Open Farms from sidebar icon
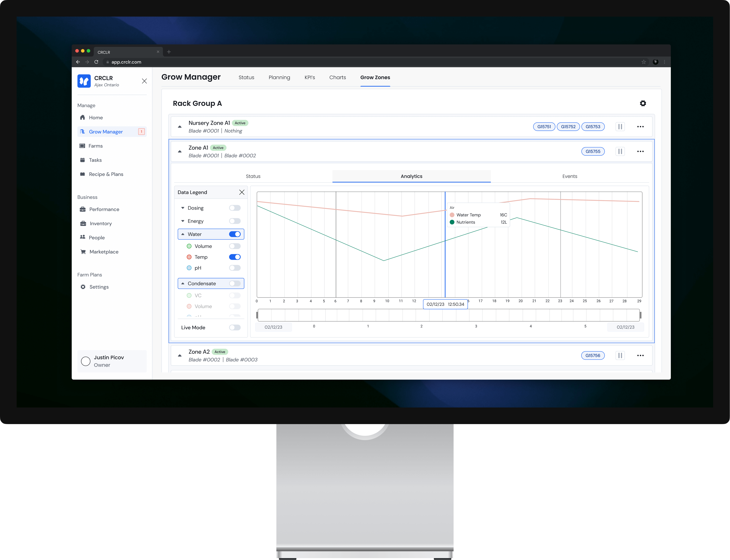The width and height of the screenshot is (730, 560). pos(82,146)
